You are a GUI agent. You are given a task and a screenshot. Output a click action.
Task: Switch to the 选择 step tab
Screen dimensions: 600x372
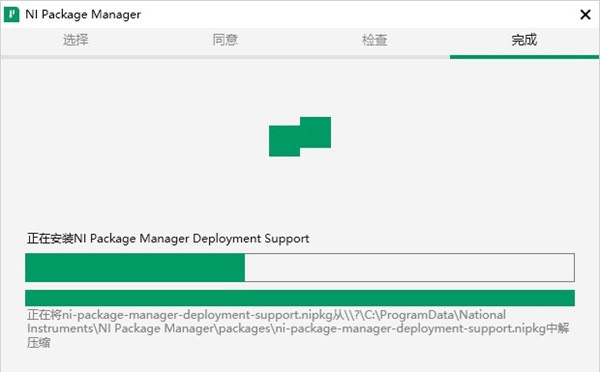pyautogui.click(x=75, y=40)
